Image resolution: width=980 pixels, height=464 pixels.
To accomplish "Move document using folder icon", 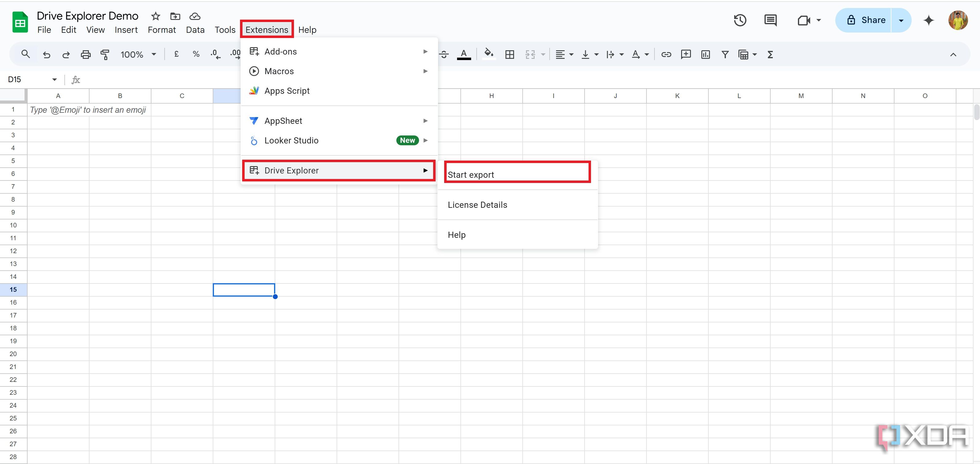I will coord(175,16).
